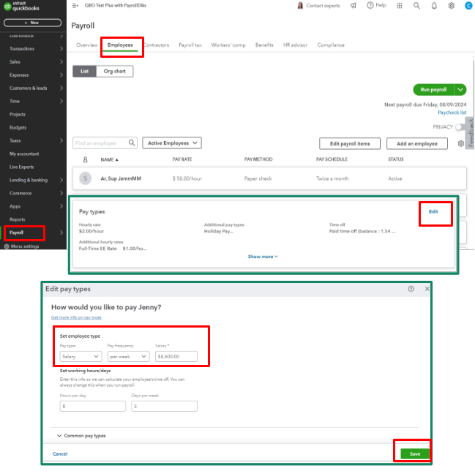Open the Pay frequency per week dropdown
The height and width of the screenshot is (476, 475).
[x=129, y=356]
